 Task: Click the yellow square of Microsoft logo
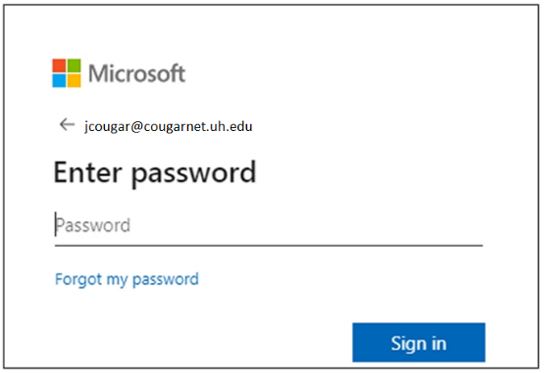[x=74, y=81]
